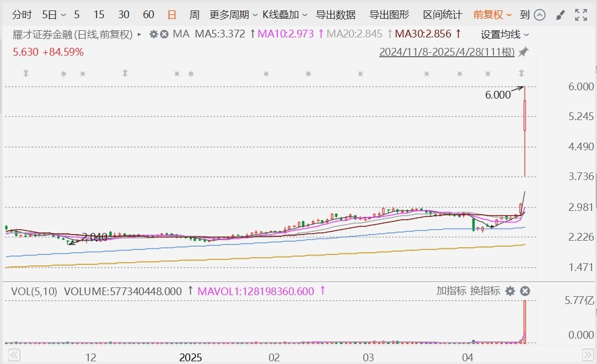Select the 30-minute period
This screenshot has width=597, height=364.
pos(123,15)
